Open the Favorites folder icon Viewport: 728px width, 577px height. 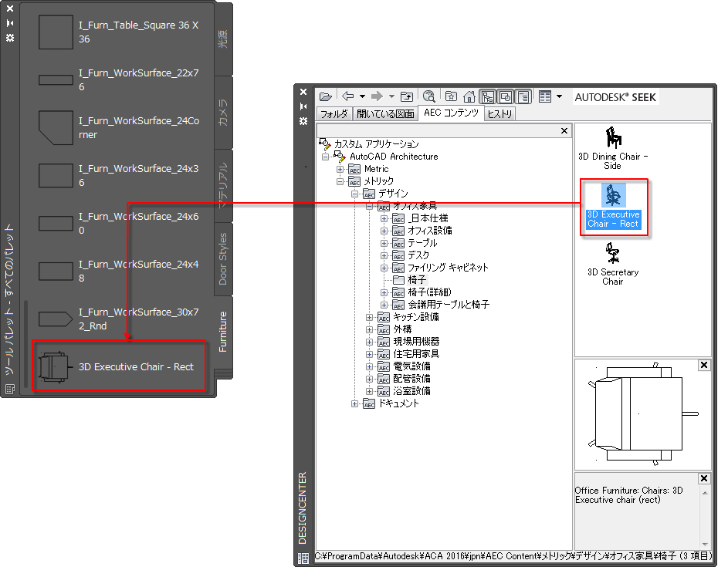tap(451, 96)
